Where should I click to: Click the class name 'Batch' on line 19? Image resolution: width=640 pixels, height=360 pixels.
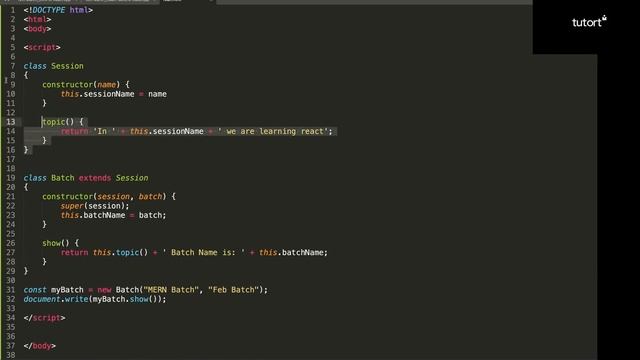63,178
